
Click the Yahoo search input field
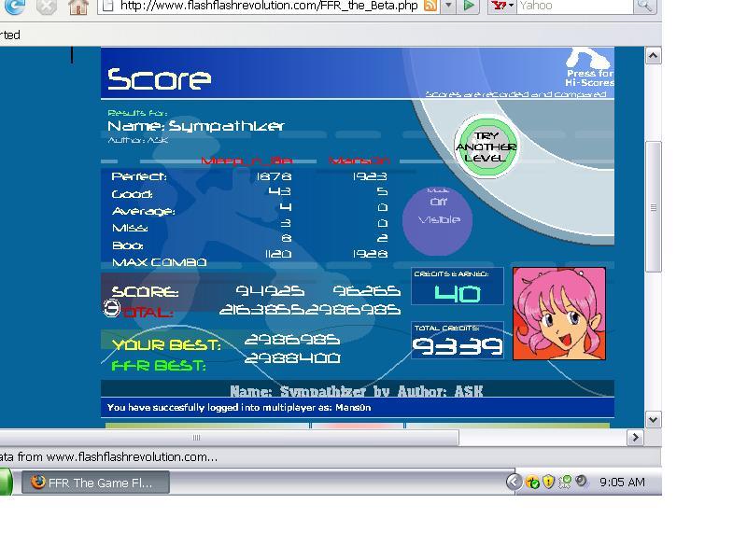point(575,6)
